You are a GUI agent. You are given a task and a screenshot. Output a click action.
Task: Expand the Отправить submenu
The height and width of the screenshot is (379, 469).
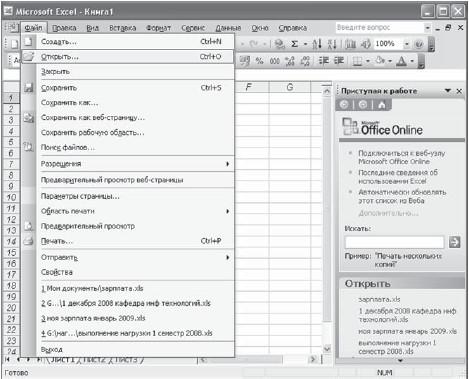[228, 257]
